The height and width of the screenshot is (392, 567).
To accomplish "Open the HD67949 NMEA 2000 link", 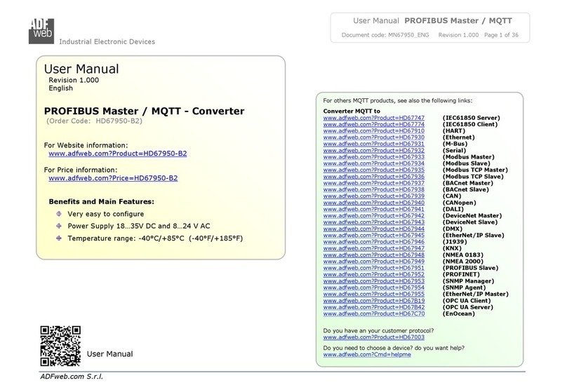I will click(374, 262).
